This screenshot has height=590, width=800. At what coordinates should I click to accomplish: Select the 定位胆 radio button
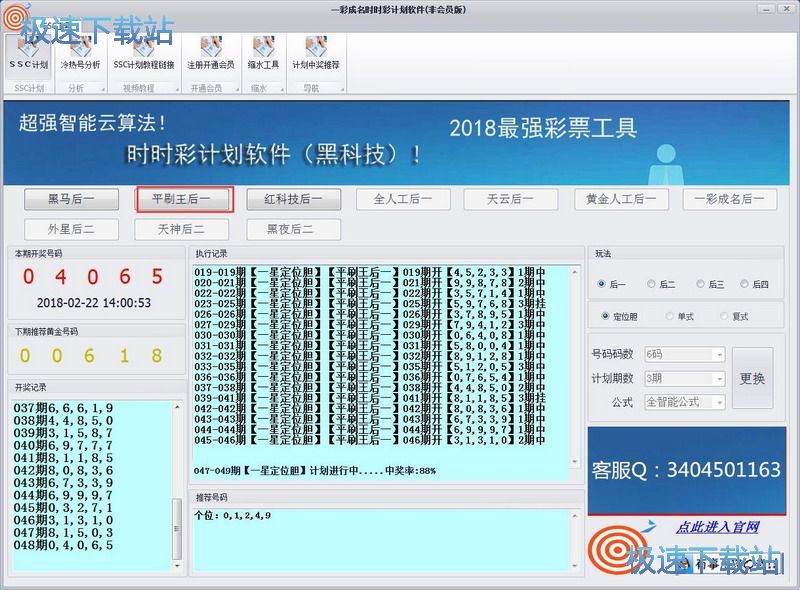pos(605,316)
